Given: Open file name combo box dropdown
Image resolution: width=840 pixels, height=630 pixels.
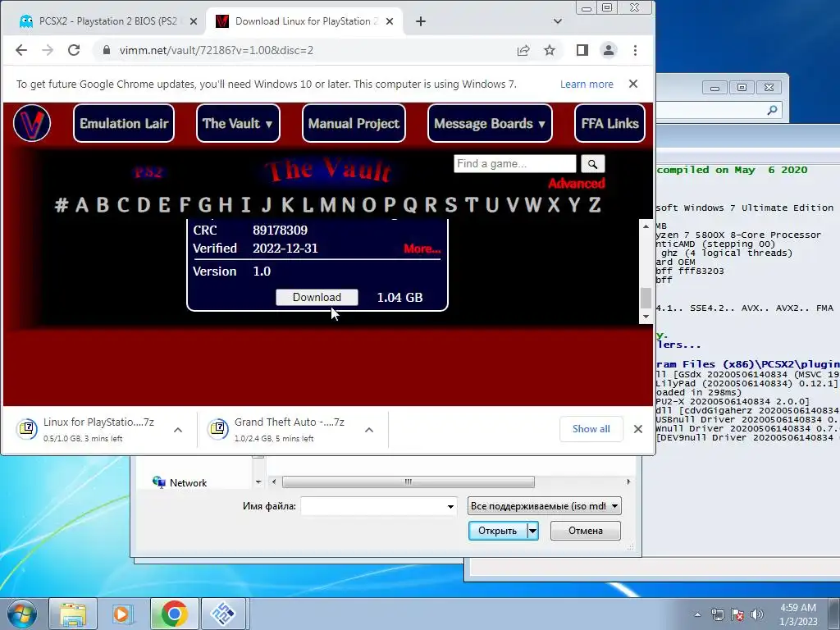Looking at the screenshot, I should 450,506.
